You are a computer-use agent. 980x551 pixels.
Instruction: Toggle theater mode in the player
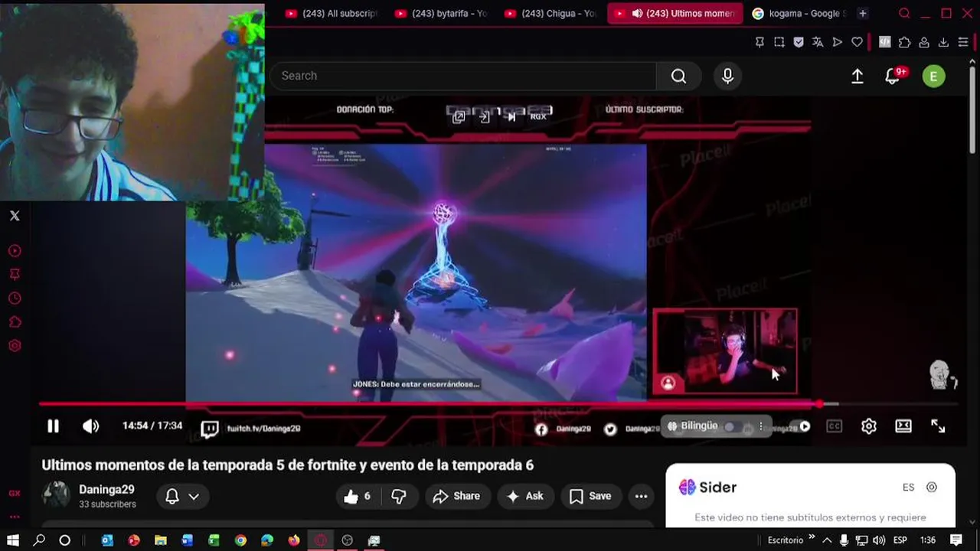tap(903, 426)
